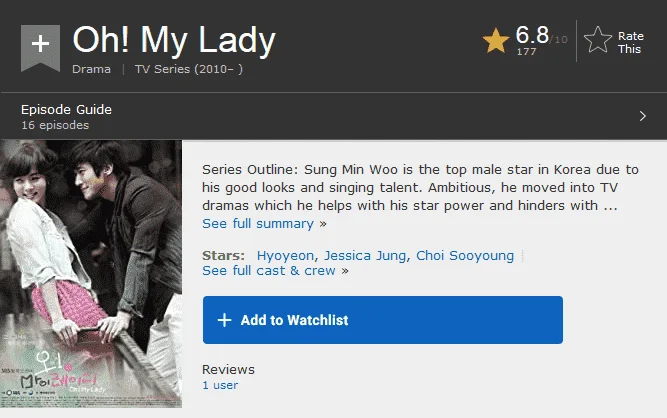The height and width of the screenshot is (418, 667).
Task: Open the Episode Guide section
Action: pyautogui.click(x=334, y=116)
